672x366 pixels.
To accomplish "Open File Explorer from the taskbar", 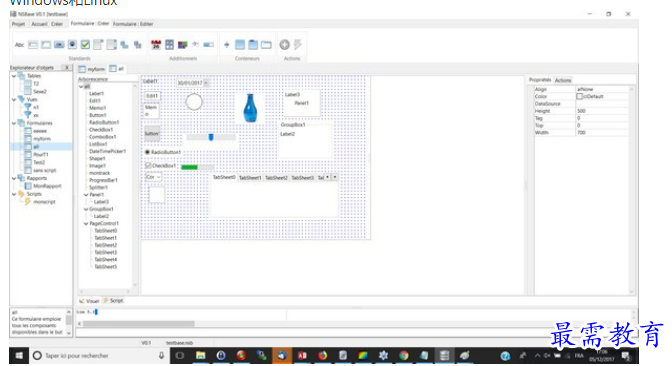I will coord(201,356).
